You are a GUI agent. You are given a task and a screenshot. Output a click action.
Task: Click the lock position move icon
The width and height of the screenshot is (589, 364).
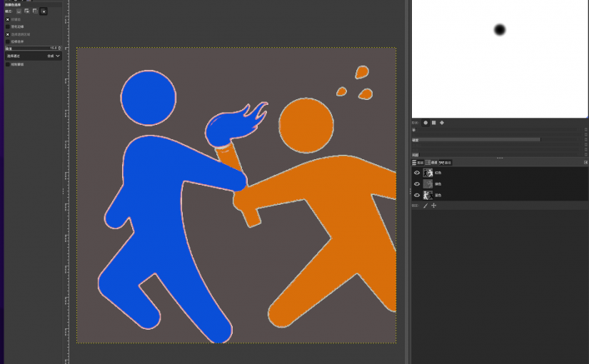pyautogui.click(x=433, y=206)
